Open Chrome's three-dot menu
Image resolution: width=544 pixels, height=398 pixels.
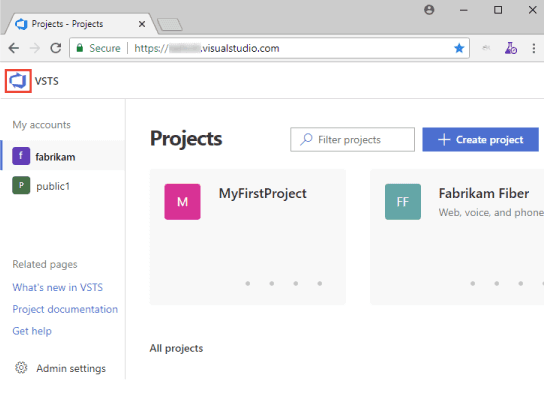coord(534,48)
